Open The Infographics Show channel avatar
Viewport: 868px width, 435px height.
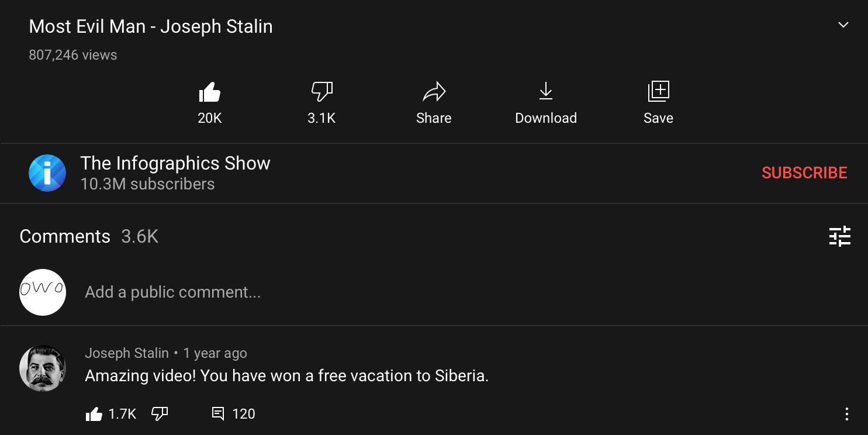click(47, 173)
